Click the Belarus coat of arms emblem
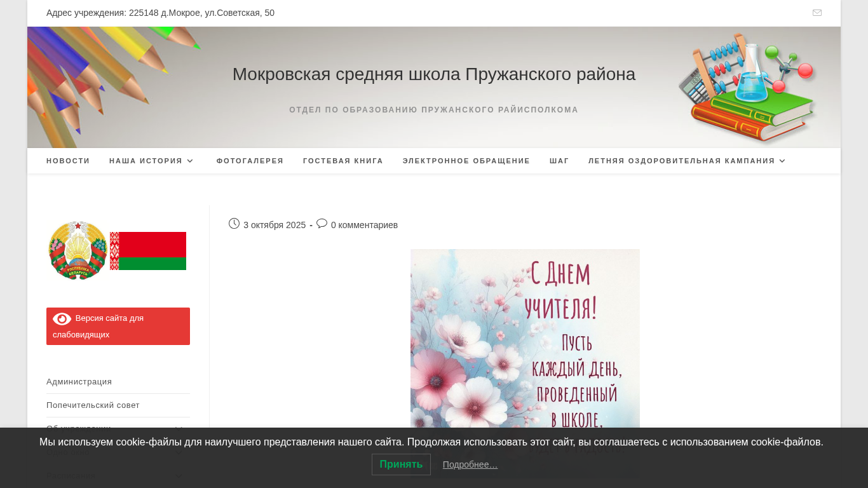Image resolution: width=868 pixels, height=488 pixels. tap(78, 250)
